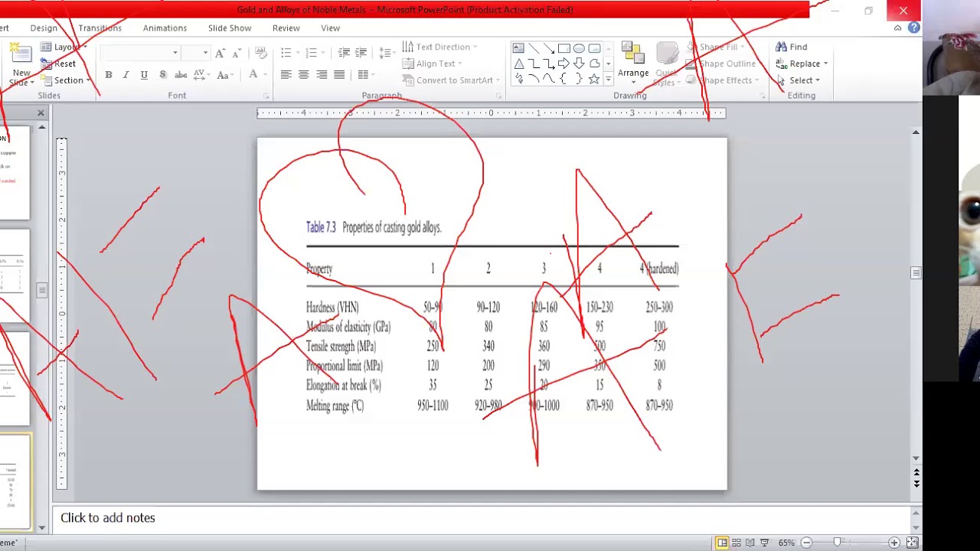The width and height of the screenshot is (980, 551).
Task: Toggle text Shadow effect
Action: [x=162, y=75]
